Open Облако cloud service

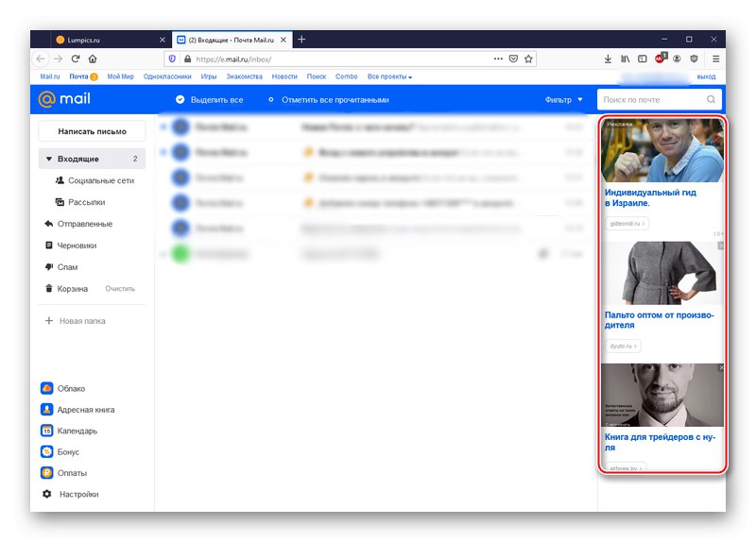coord(63,388)
